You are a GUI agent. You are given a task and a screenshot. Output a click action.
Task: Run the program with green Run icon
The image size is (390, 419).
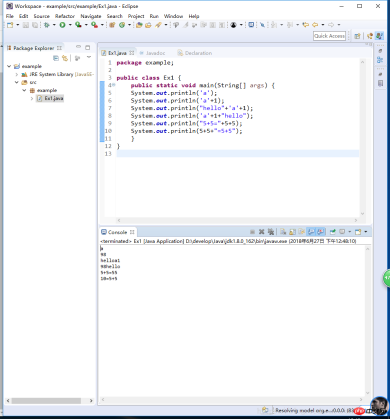coord(62,25)
